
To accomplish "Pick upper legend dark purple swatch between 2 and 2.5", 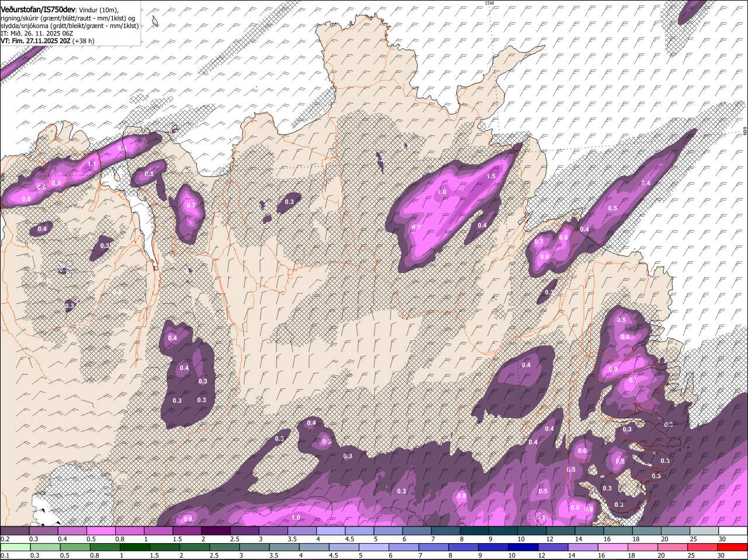I will [216, 531].
